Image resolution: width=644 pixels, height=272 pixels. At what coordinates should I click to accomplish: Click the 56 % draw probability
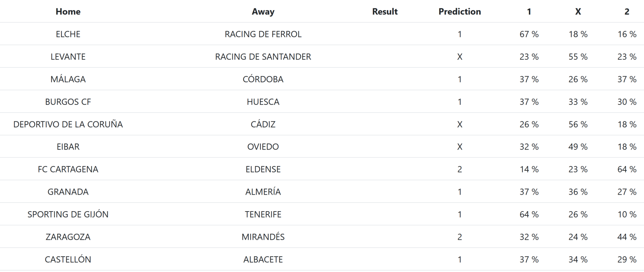(578, 125)
